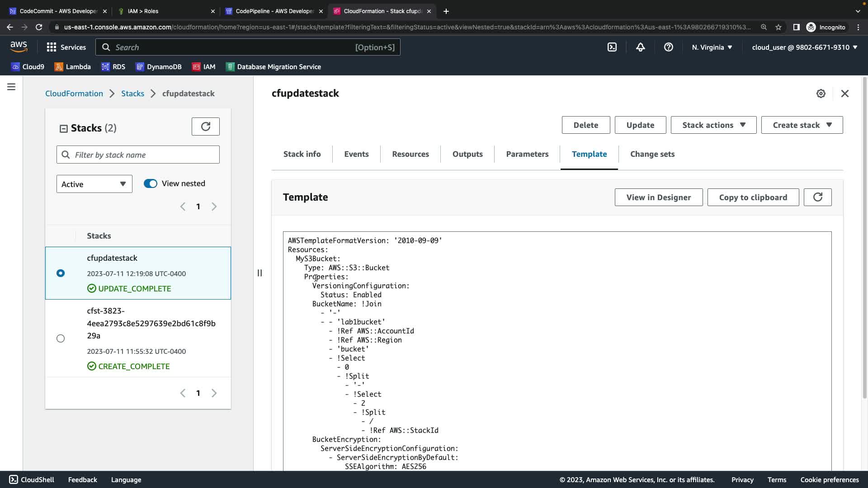Open the Change sets tab
This screenshot has height=488, width=868.
[x=652, y=154]
